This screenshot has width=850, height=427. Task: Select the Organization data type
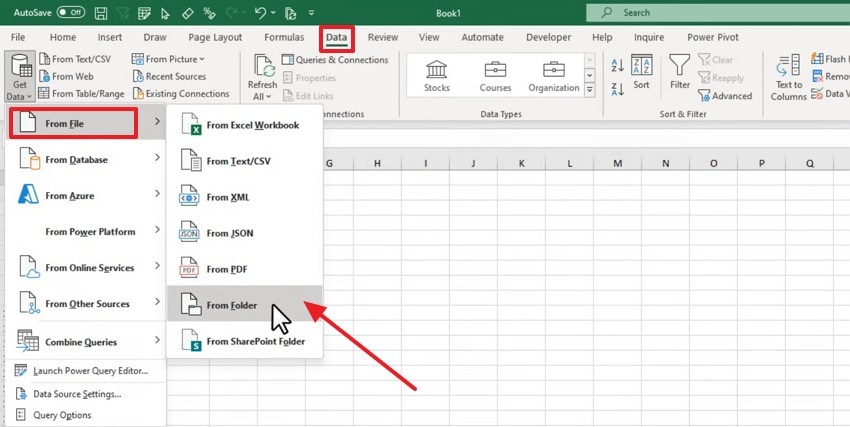553,76
